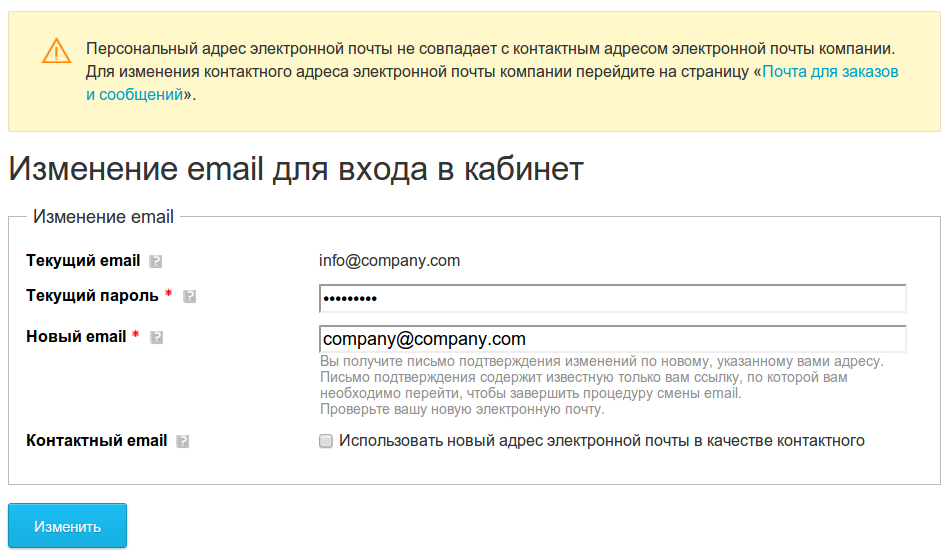Screen dimensions: 951x555
Task: Click the Текущий email label
Action: (x=83, y=261)
